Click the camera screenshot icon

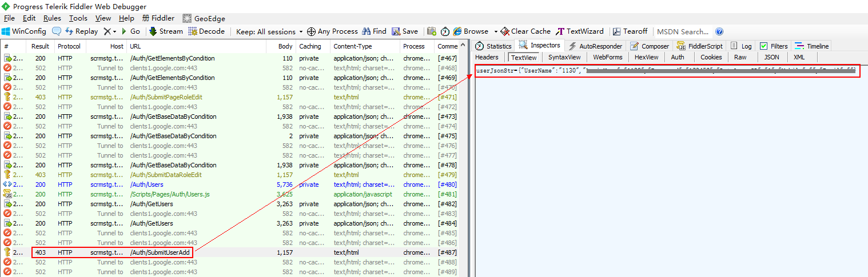[x=432, y=31]
